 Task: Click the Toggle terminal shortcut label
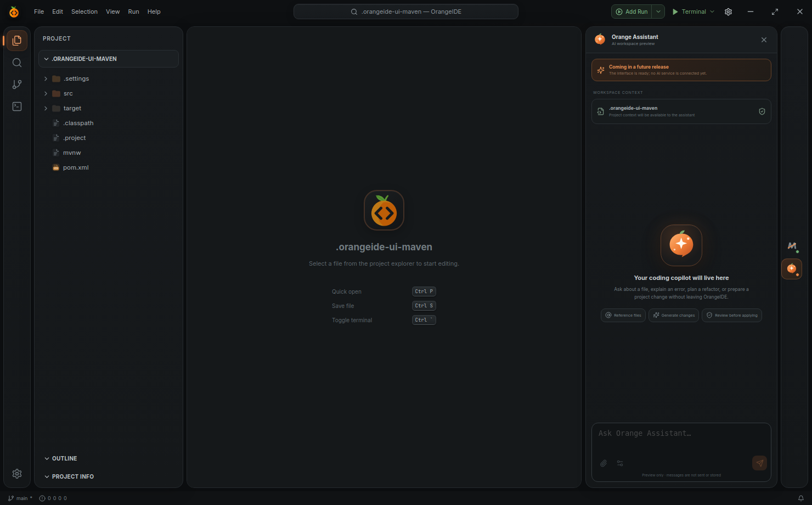[352, 320]
